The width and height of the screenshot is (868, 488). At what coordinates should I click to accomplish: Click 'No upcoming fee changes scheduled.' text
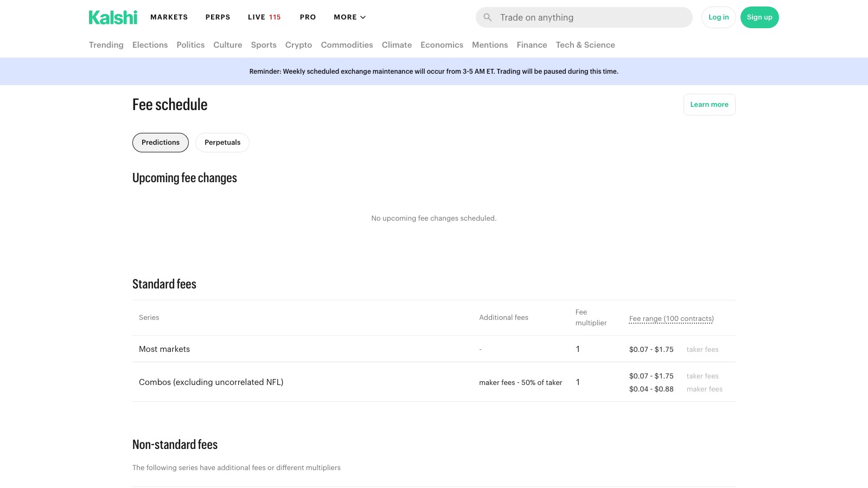[434, 219]
